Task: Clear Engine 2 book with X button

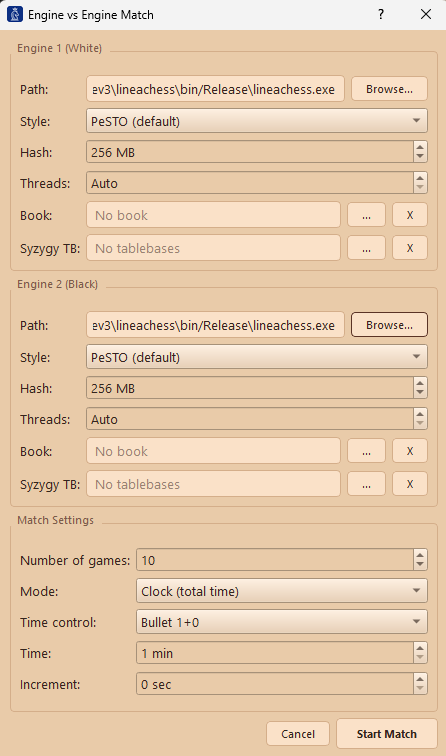Action: [x=410, y=451]
